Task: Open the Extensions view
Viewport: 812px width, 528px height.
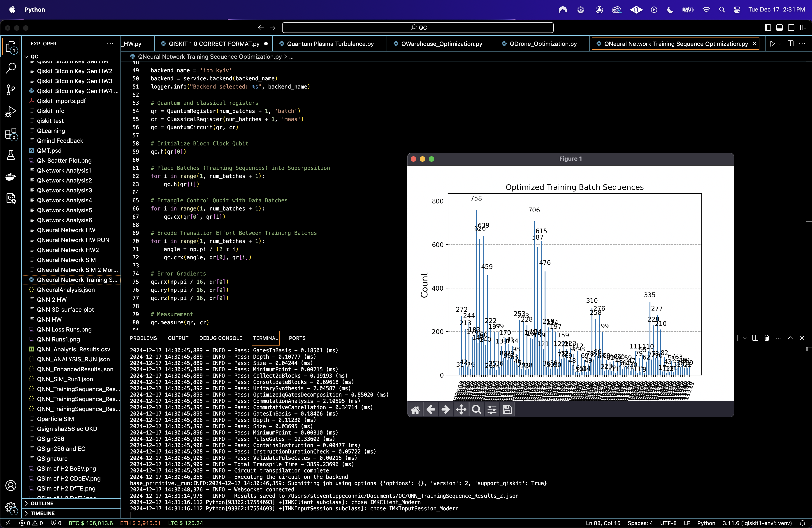Action: [x=11, y=134]
